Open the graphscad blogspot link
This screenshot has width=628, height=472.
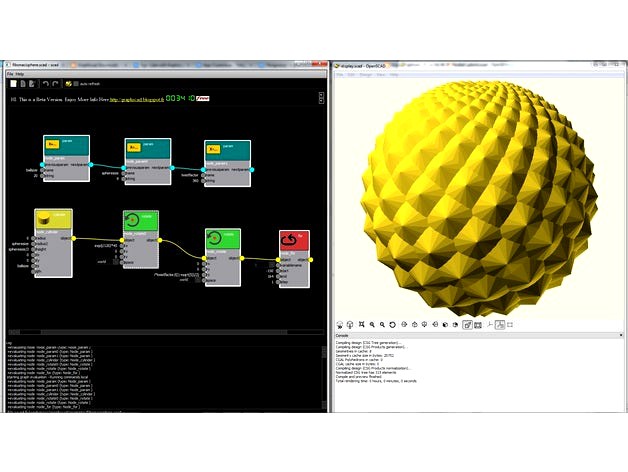(135, 100)
